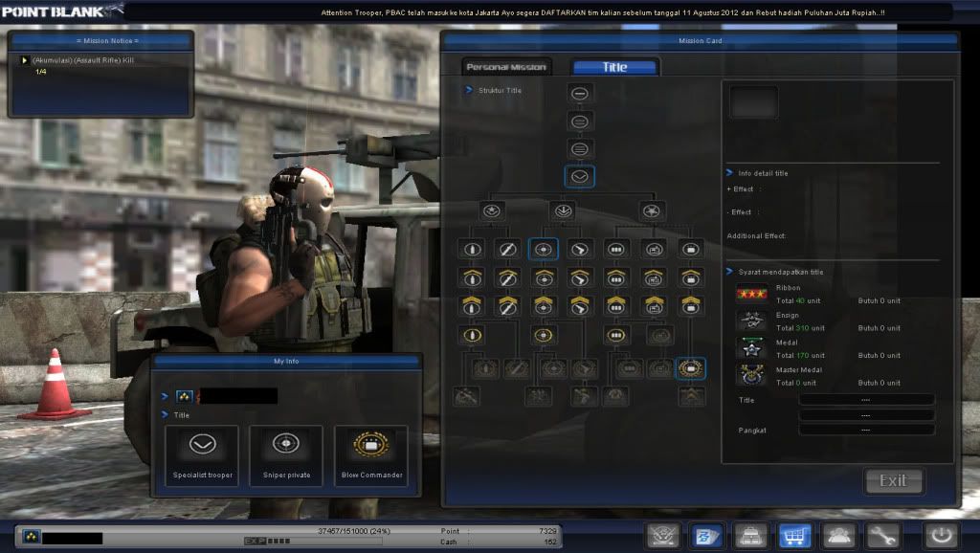This screenshot has width=980, height=553.
Task: Click the power exit icon in the bottom bar
Action: pos(942,536)
